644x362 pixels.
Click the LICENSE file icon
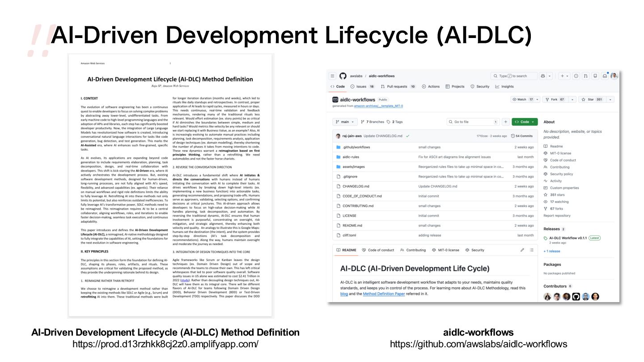point(339,215)
